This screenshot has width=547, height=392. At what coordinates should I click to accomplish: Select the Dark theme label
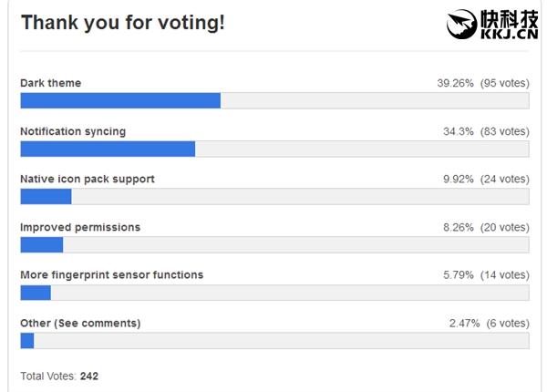coord(51,83)
